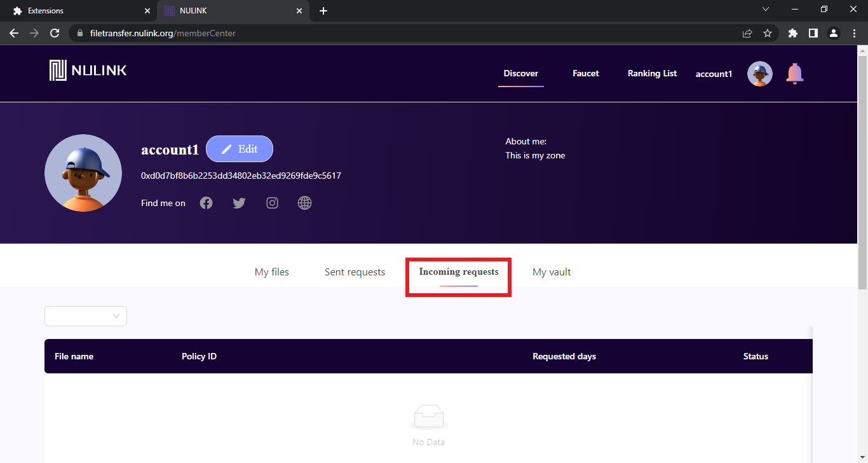Expand the tab search chevron

click(x=766, y=10)
